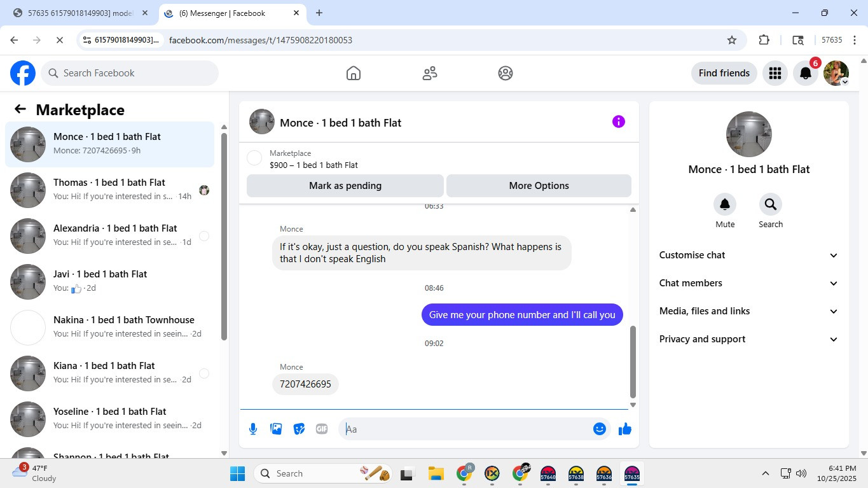Click Find friends button
Image resolution: width=868 pixels, height=488 pixels.
[724, 73]
